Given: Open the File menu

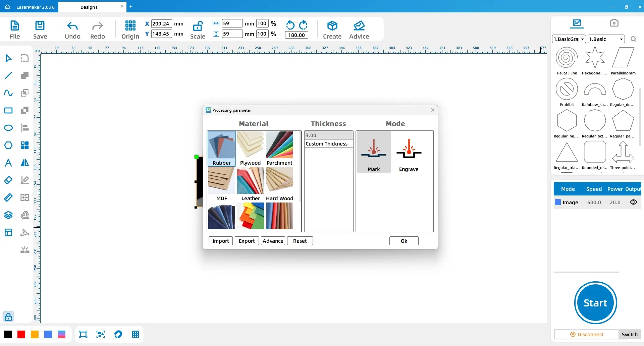Looking at the screenshot, I should pyautogui.click(x=15, y=30).
